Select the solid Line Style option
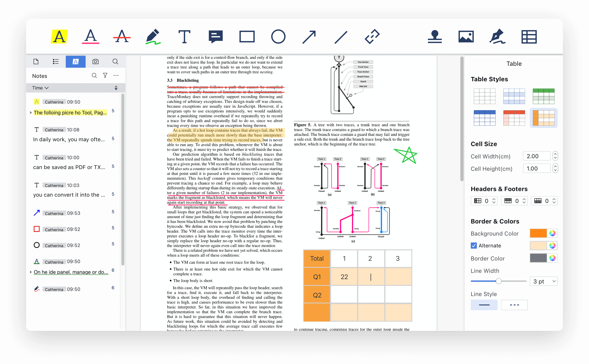 484,305
